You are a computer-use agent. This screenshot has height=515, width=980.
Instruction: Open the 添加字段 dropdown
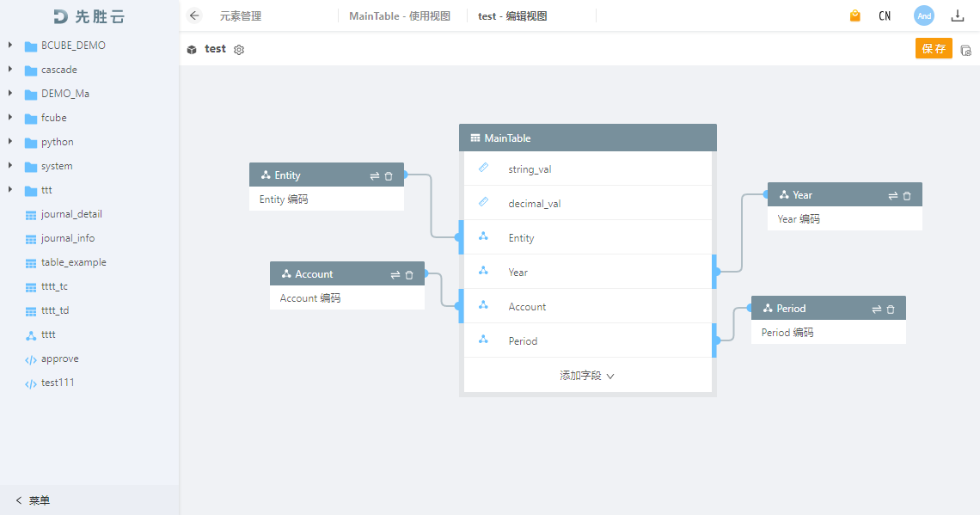pos(587,376)
